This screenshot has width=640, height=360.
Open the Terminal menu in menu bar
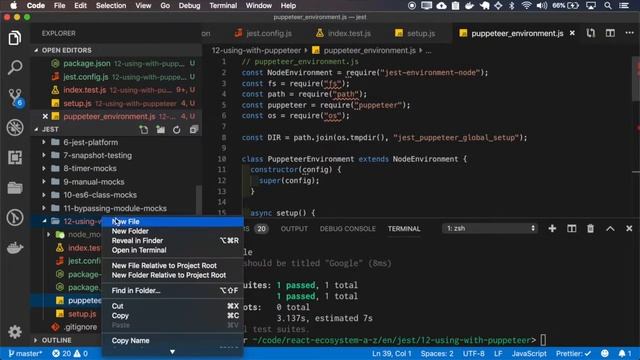pyautogui.click(x=223, y=6)
